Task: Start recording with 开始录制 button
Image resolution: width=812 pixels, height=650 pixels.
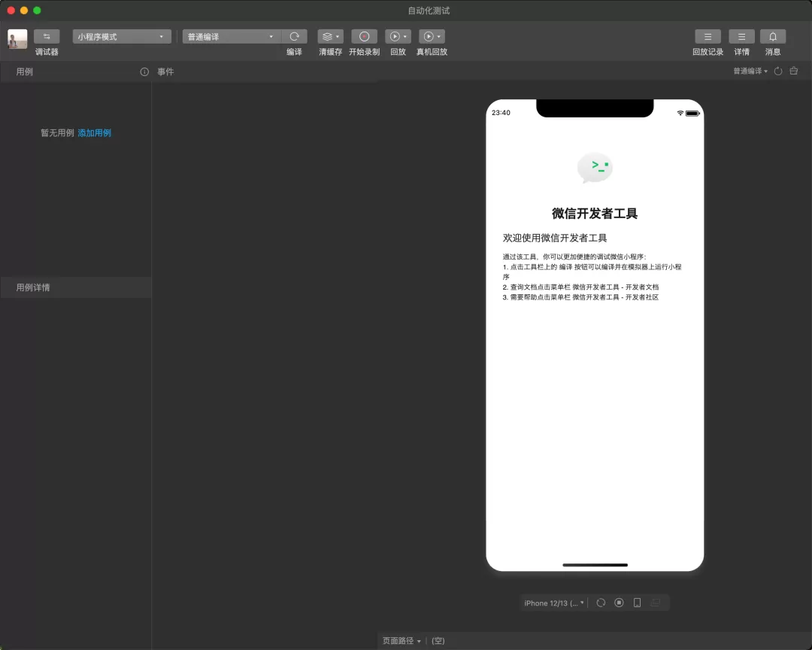Action: click(364, 36)
